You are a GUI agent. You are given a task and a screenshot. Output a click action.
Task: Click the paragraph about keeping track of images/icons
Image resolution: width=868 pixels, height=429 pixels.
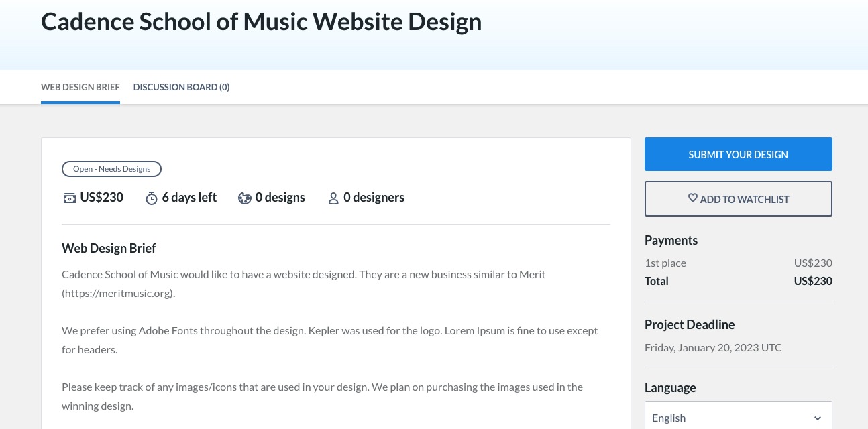pyautogui.click(x=323, y=396)
